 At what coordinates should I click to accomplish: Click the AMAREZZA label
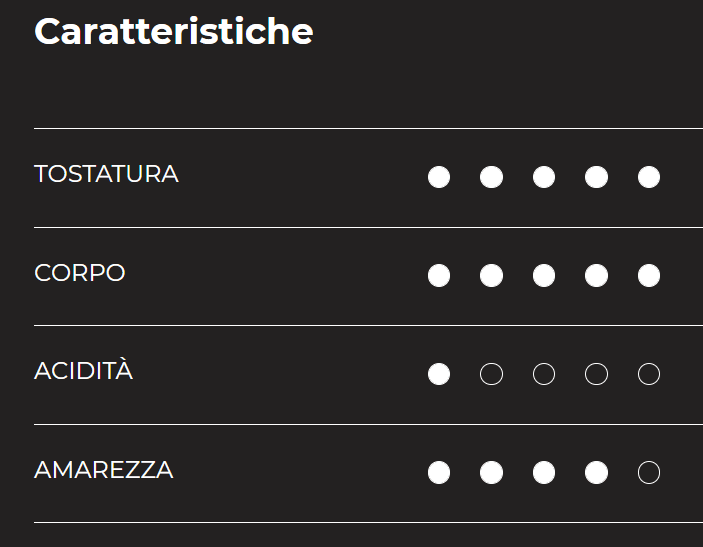tap(104, 470)
